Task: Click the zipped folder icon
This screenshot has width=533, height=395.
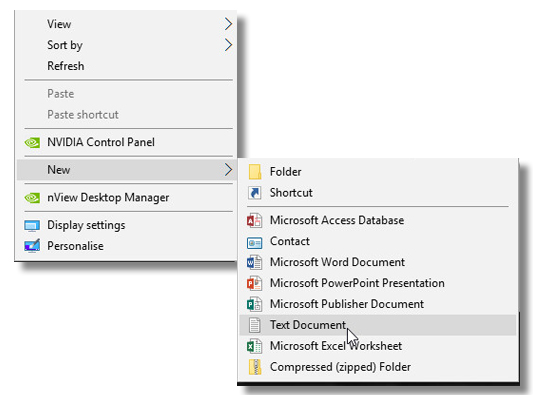Action: (x=255, y=367)
